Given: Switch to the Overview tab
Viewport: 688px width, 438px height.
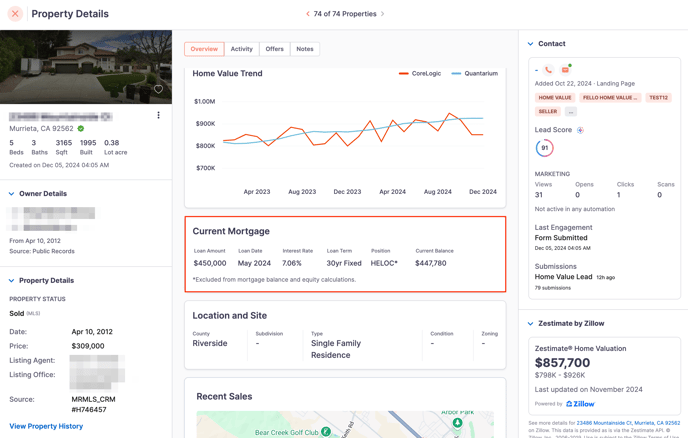Looking at the screenshot, I should (x=204, y=49).
